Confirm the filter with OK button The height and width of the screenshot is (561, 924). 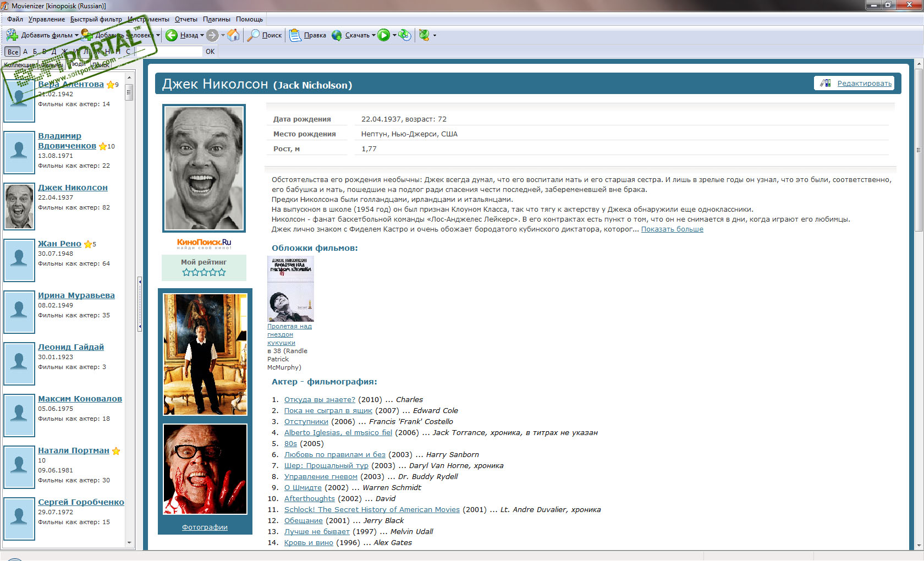coord(210,52)
